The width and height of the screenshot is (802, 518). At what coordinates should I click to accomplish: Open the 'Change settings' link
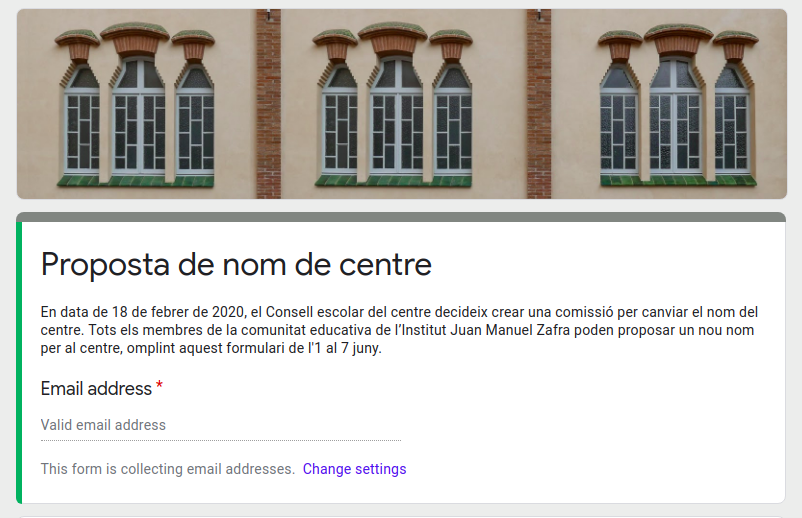point(354,469)
